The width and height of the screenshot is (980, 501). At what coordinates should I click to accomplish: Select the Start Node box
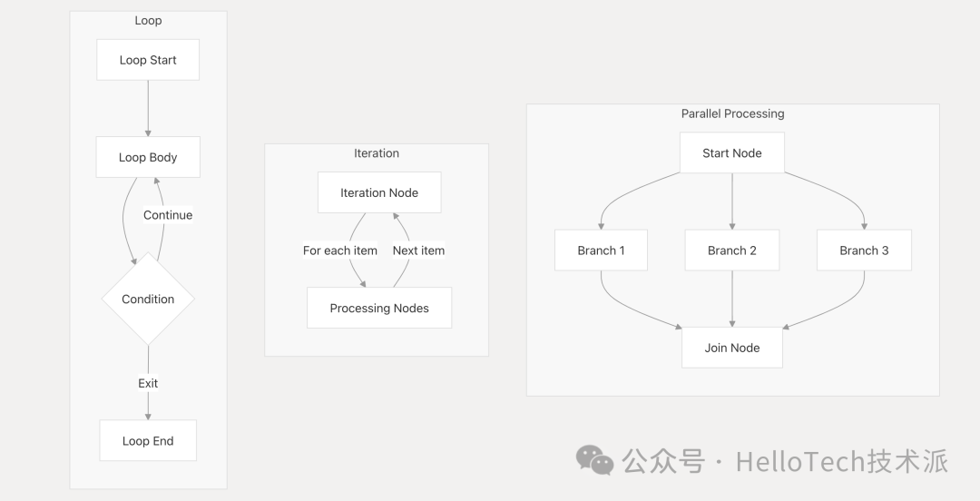732,153
